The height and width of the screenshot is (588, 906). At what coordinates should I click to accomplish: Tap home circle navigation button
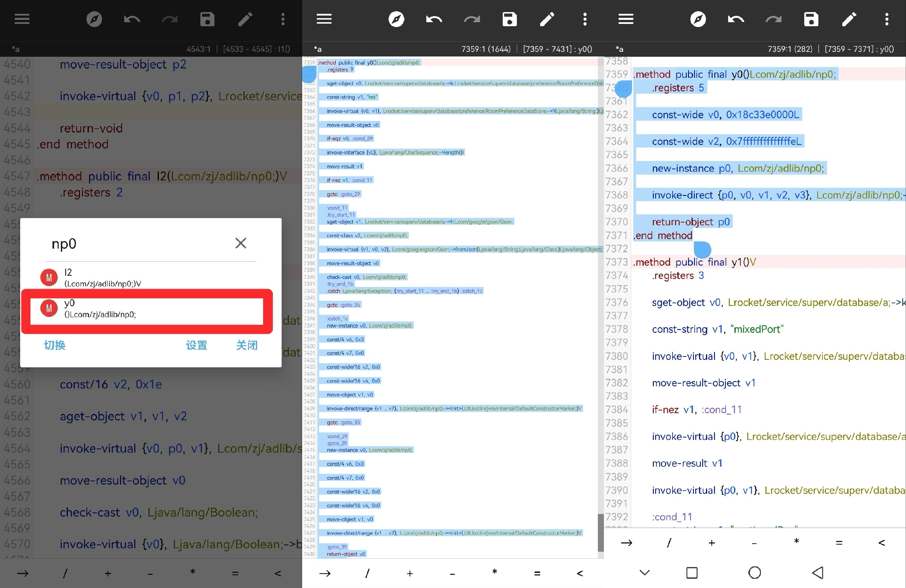[x=754, y=573]
